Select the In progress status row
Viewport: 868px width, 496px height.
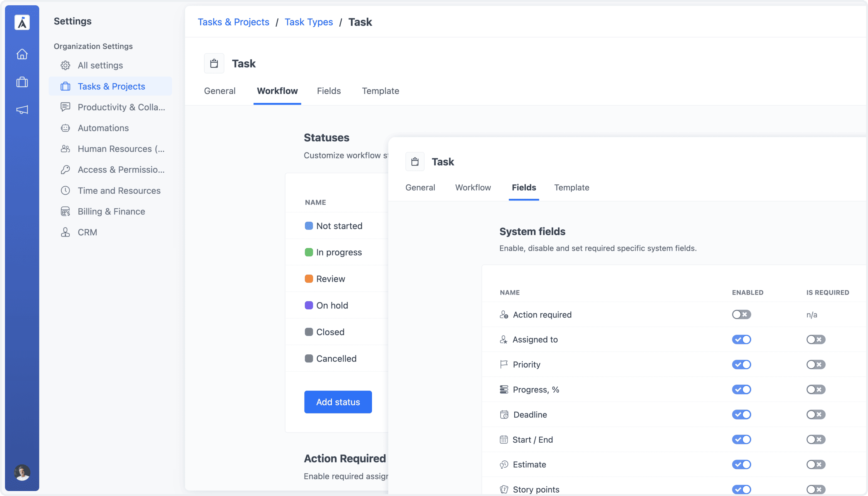point(337,252)
